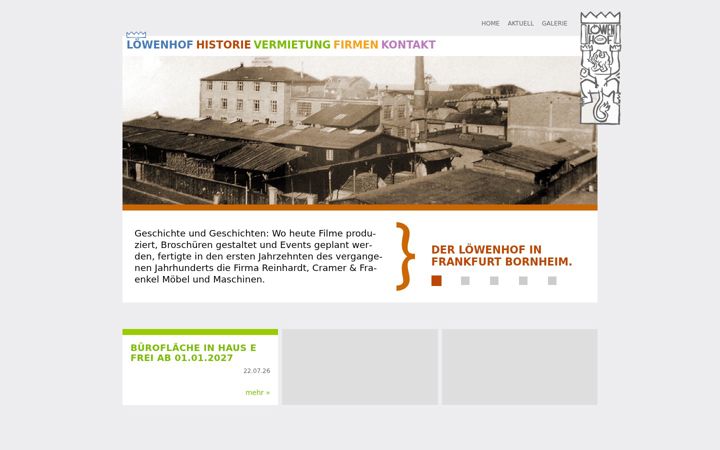This screenshot has height=450, width=720.
Task: Click the Löwenhof lion logo
Action: [x=600, y=68]
